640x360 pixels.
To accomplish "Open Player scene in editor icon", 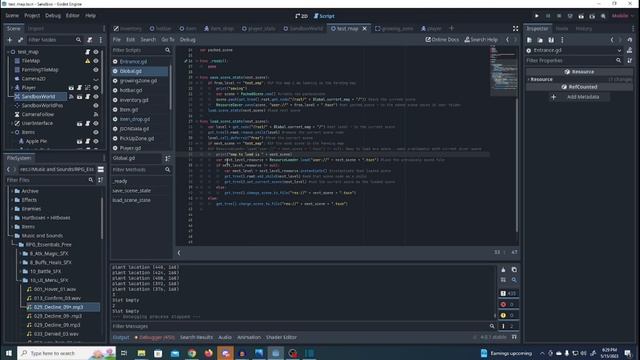I will point(71,88).
